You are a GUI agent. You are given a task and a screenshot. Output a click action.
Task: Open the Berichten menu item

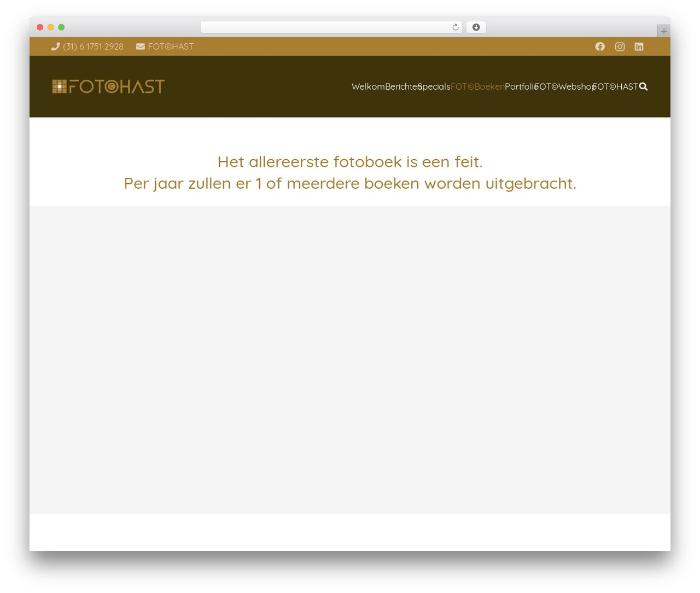click(403, 86)
